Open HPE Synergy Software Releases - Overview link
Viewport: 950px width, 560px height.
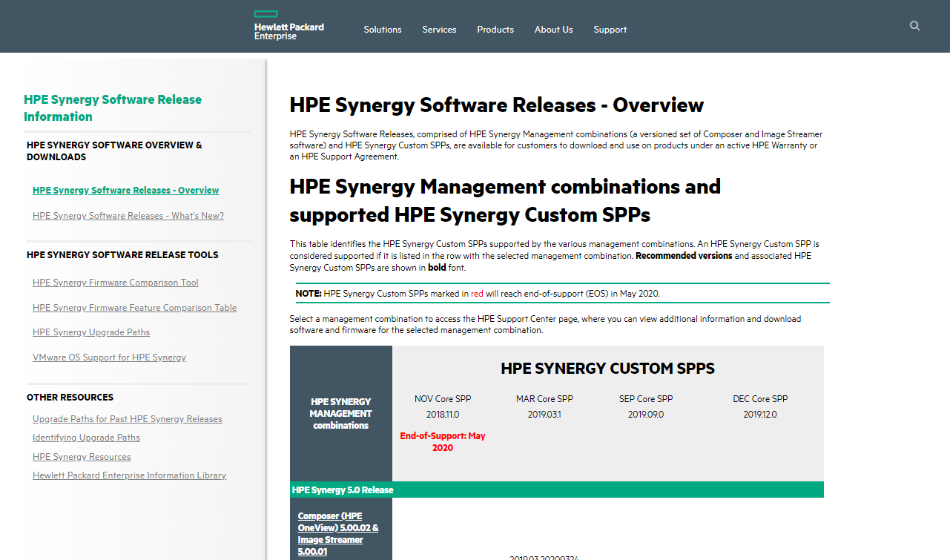[126, 191]
